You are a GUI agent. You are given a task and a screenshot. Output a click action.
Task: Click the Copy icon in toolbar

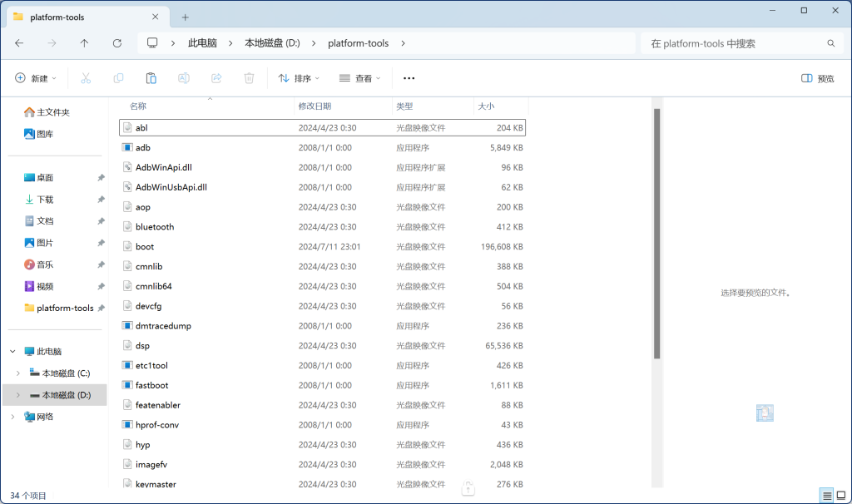coord(118,78)
